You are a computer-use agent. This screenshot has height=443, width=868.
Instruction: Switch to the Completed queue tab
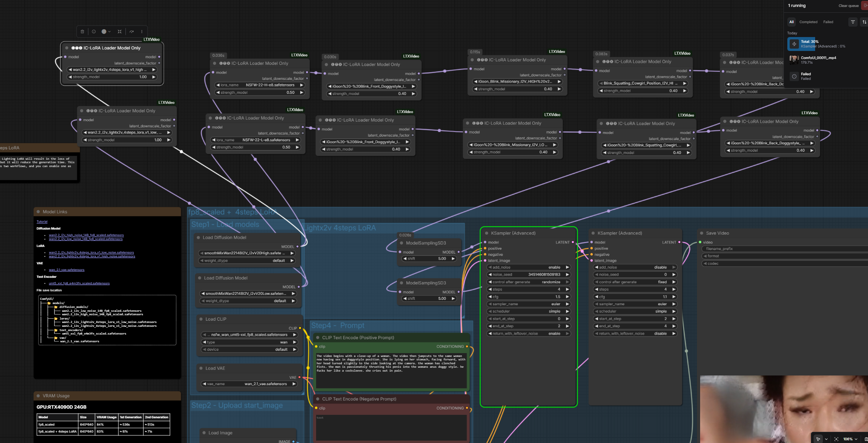click(x=808, y=22)
